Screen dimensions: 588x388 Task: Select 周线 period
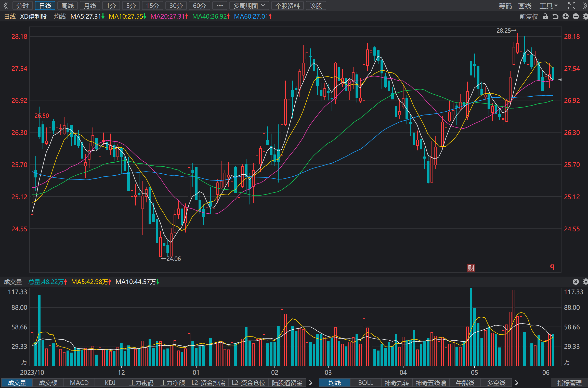(68, 6)
